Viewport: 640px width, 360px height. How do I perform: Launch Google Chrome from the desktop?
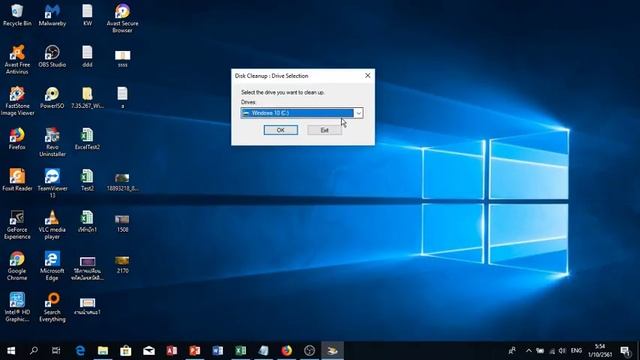(17, 266)
